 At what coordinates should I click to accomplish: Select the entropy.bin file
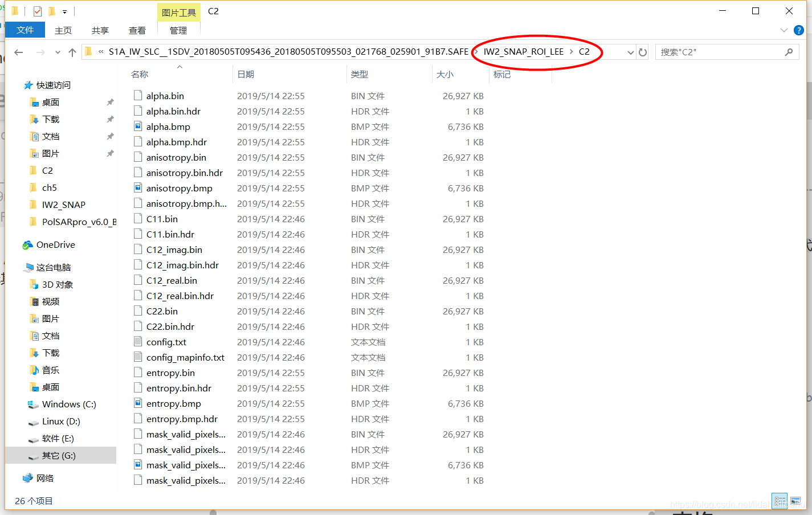[x=170, y=373]
